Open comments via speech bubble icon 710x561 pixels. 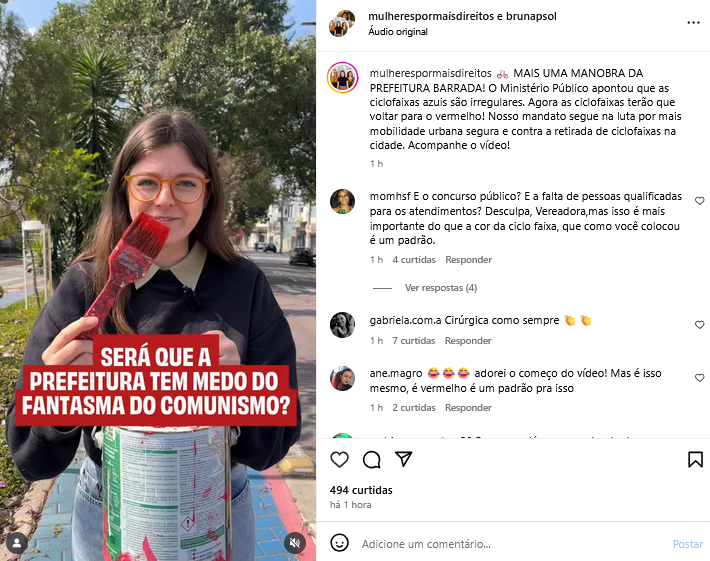tap(371, 460)
